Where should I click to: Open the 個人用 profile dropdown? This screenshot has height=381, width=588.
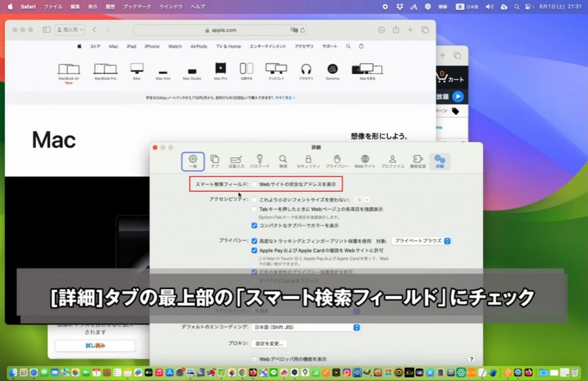coord(70,29)
